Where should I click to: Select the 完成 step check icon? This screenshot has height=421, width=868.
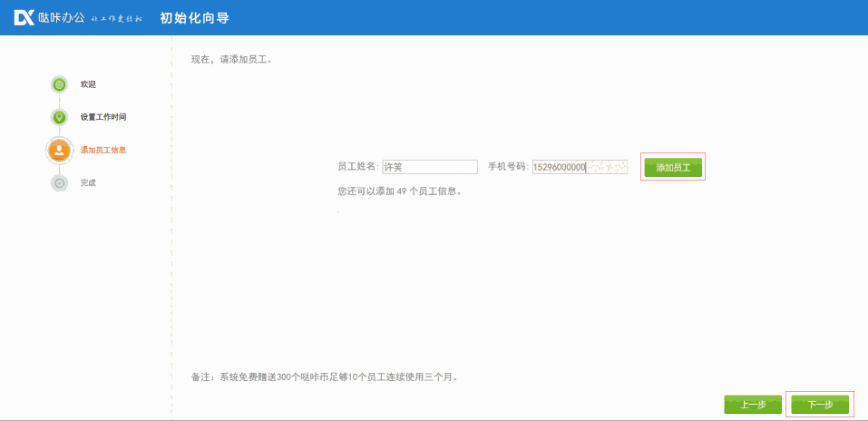(x=59, y=182)
